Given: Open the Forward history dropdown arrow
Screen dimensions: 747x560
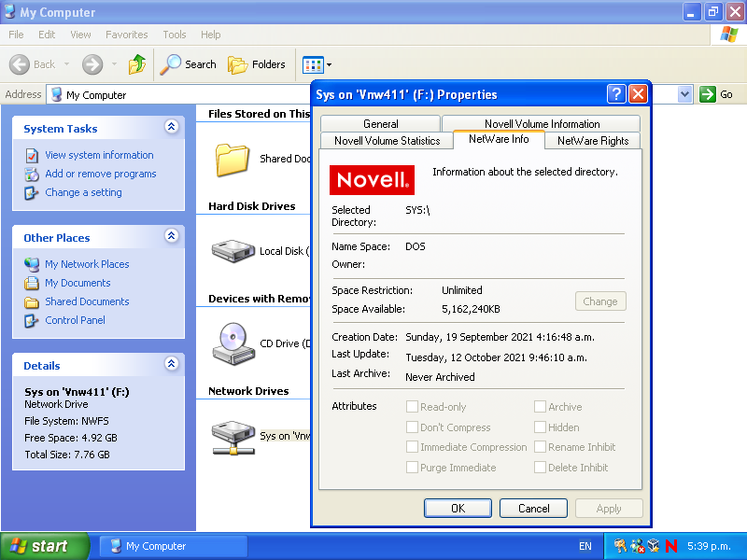Looking at the screenshot, I should click(114, 64).
